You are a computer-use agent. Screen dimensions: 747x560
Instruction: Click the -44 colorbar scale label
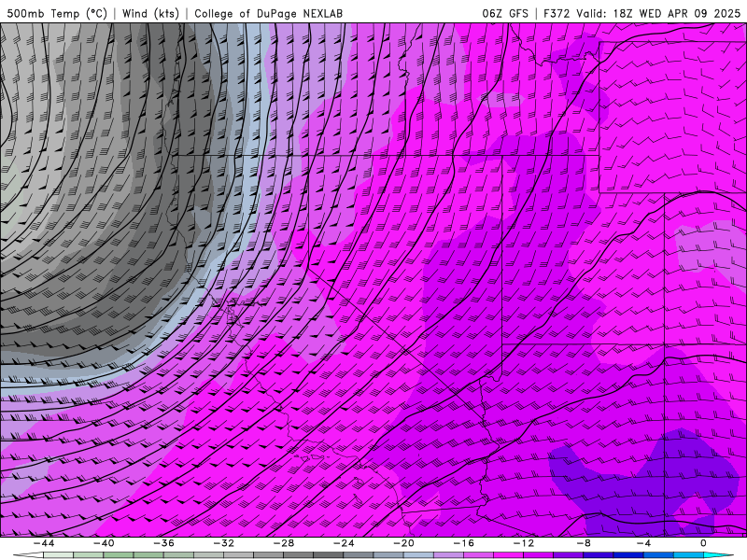coord(43,543)
